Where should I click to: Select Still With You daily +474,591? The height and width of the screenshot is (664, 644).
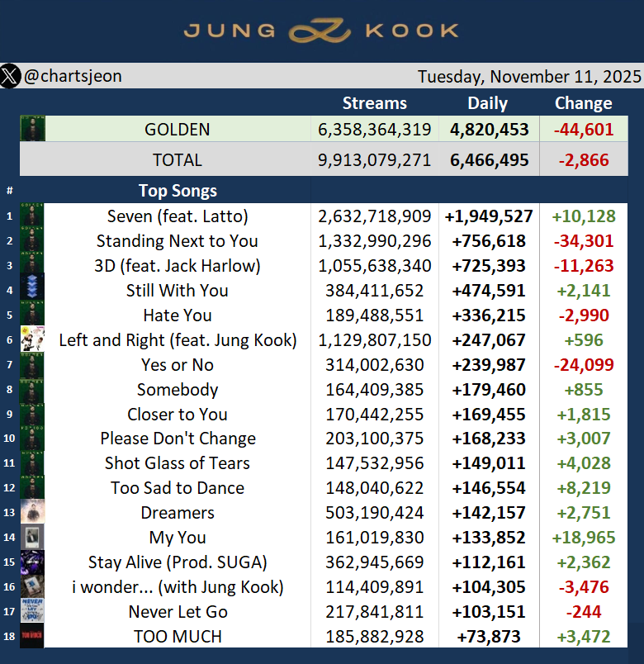(489, 291)
